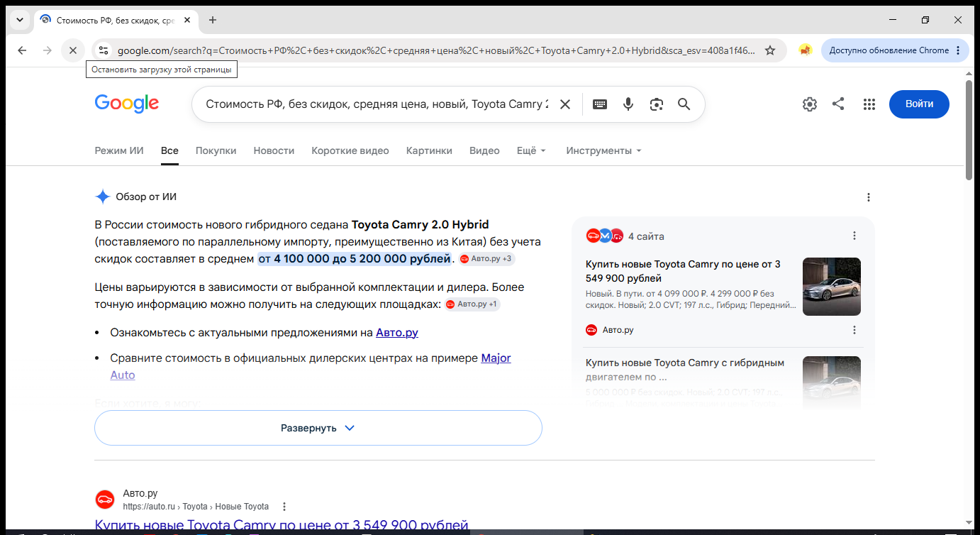Click the auto.ru result URL breadcrumb

point(196,507)
